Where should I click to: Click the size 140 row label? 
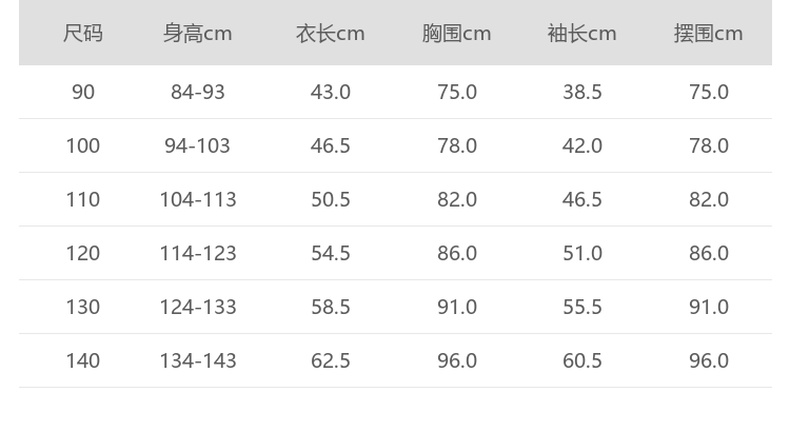(83, 361)
